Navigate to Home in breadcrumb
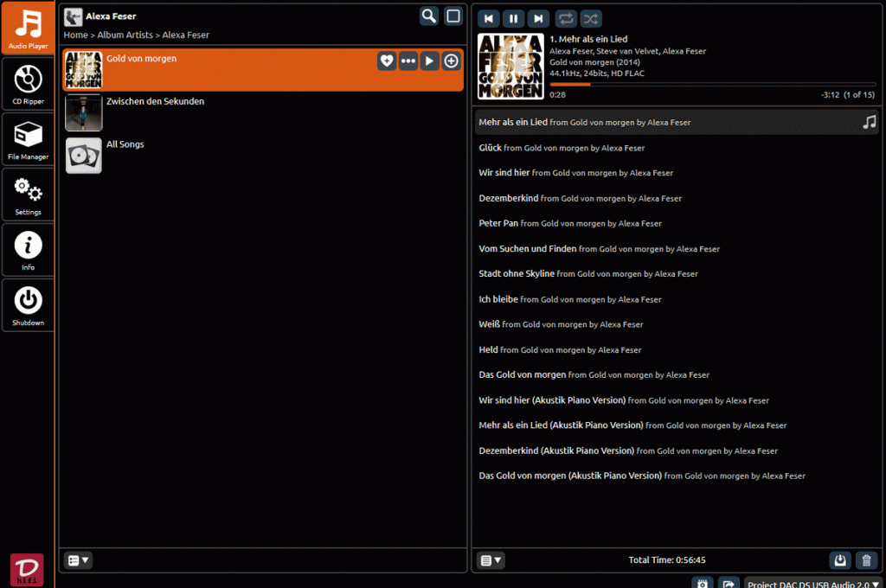 pos(75,35)
